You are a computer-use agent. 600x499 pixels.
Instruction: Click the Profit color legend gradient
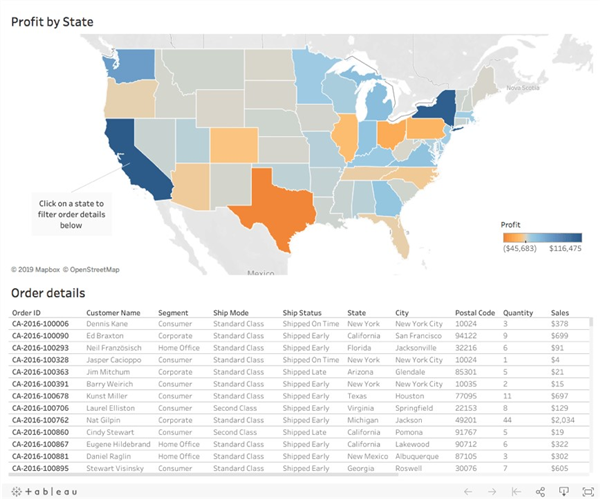pyautogui.click(x=543, y=238)
